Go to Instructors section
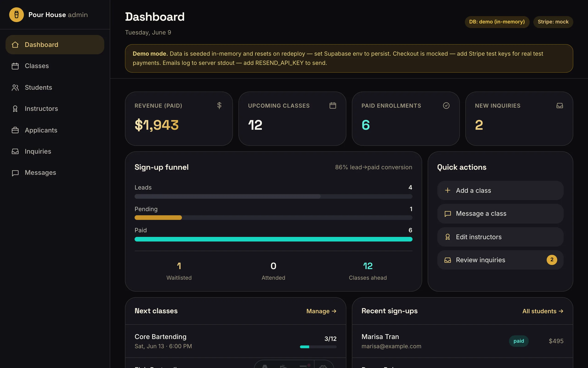Screen dimensions: 588x368 tap(55, 109)
